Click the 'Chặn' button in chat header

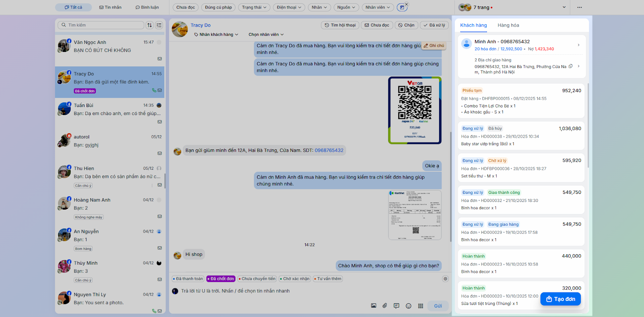click(x=406, y=25)
